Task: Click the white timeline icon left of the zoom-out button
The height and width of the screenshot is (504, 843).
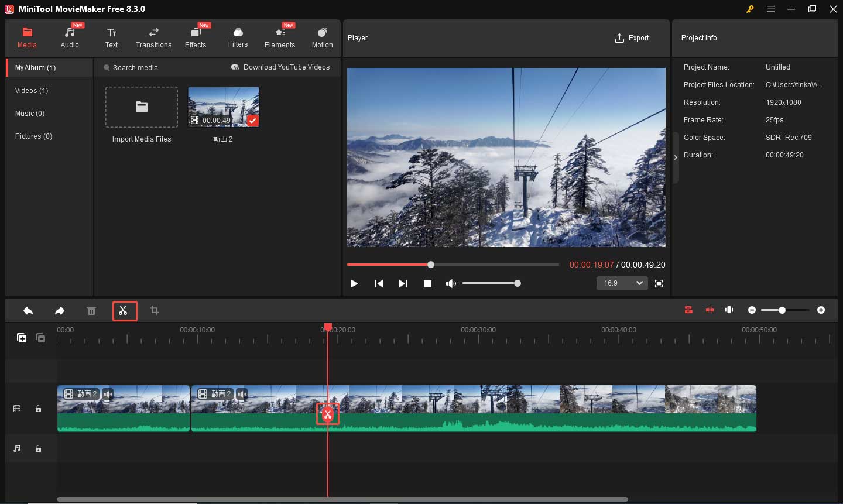Action: (x=729, y=310)
